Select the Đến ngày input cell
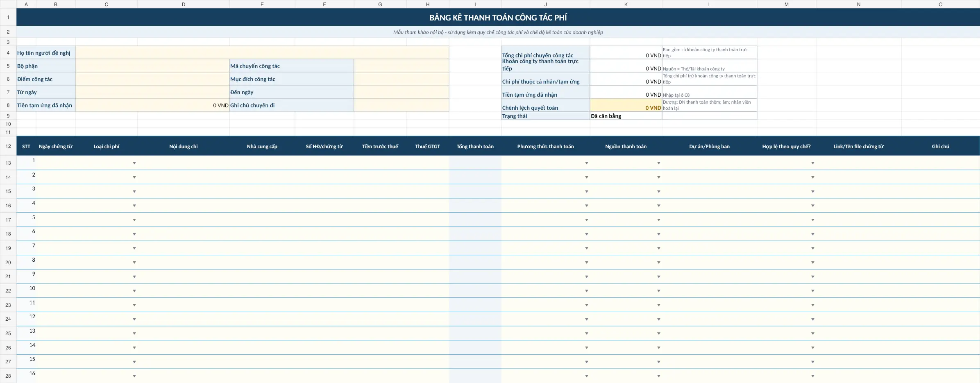The image size is (980, 383). [x=402, y=92]
